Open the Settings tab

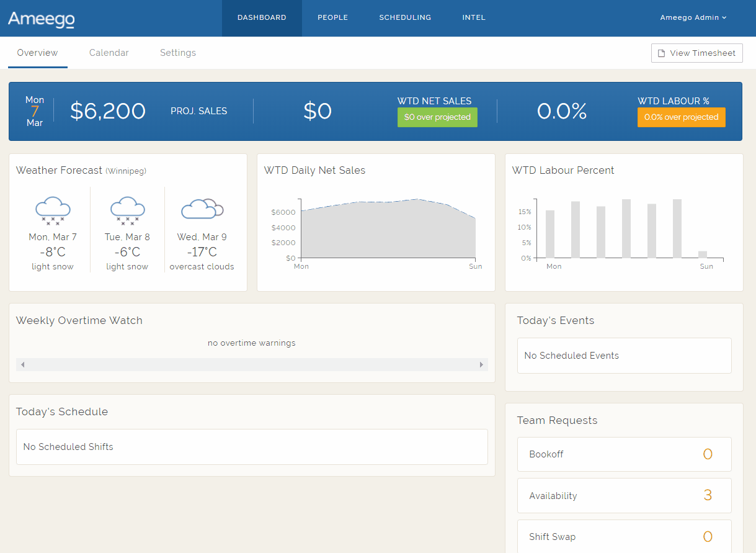177,53
